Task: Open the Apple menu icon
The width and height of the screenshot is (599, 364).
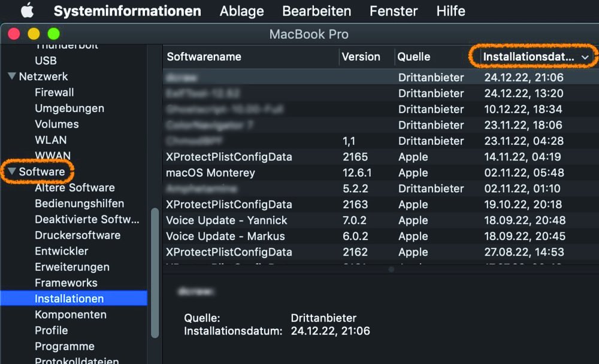Action: click(x=27, y=11)
